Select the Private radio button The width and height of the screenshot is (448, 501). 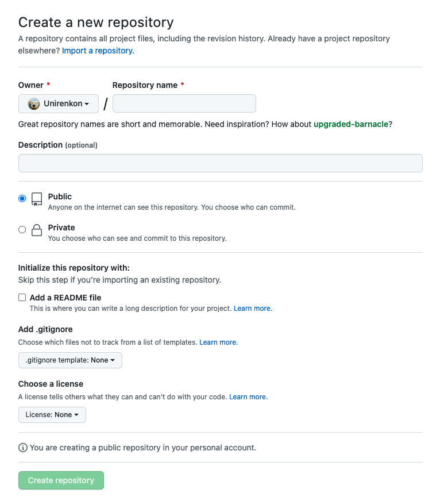[x=22, y=229]
